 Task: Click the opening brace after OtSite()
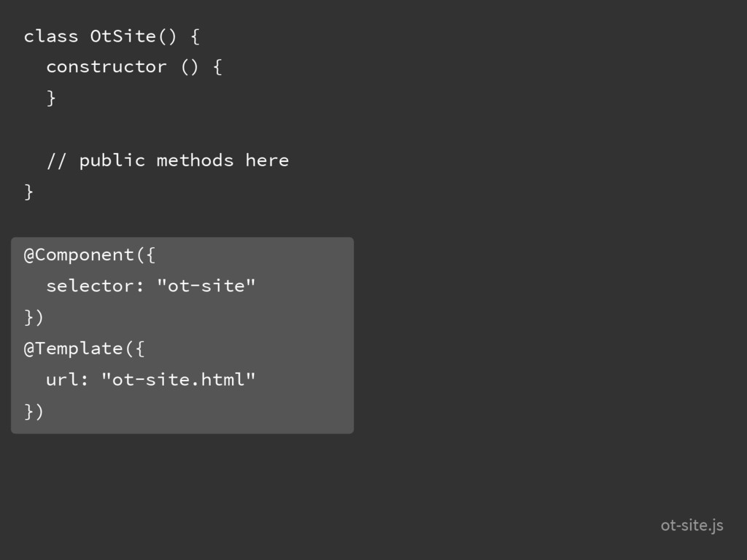(195, 36)
